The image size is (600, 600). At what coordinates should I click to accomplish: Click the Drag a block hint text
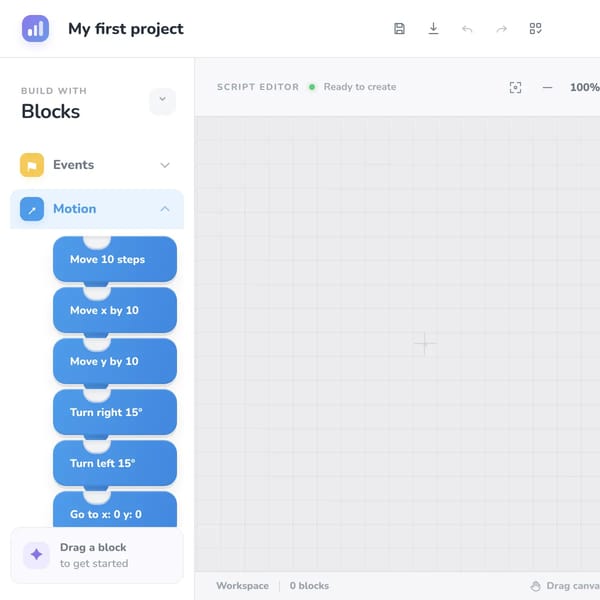pyautogui.click(x=93, y=548)
